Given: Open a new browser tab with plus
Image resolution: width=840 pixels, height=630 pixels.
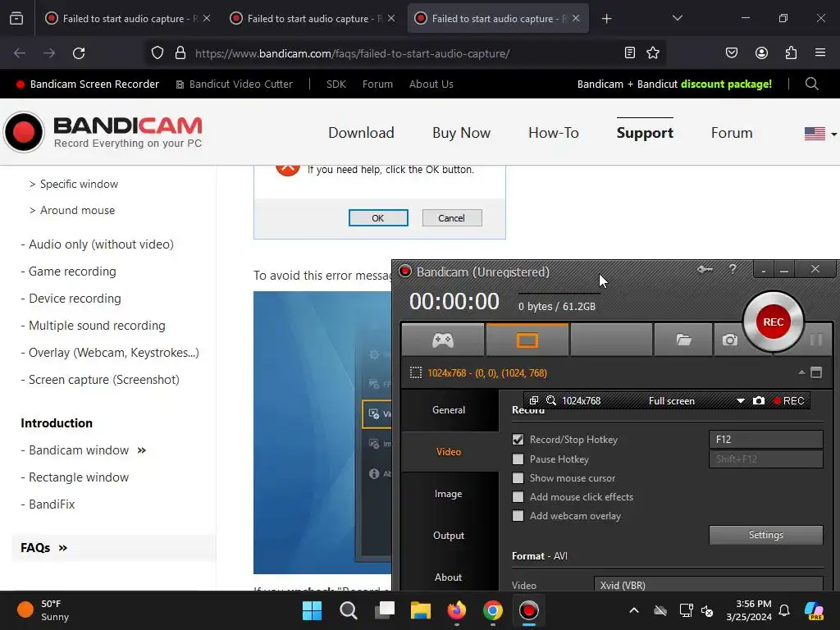Looking at the screenshot, I should [606, 19].
